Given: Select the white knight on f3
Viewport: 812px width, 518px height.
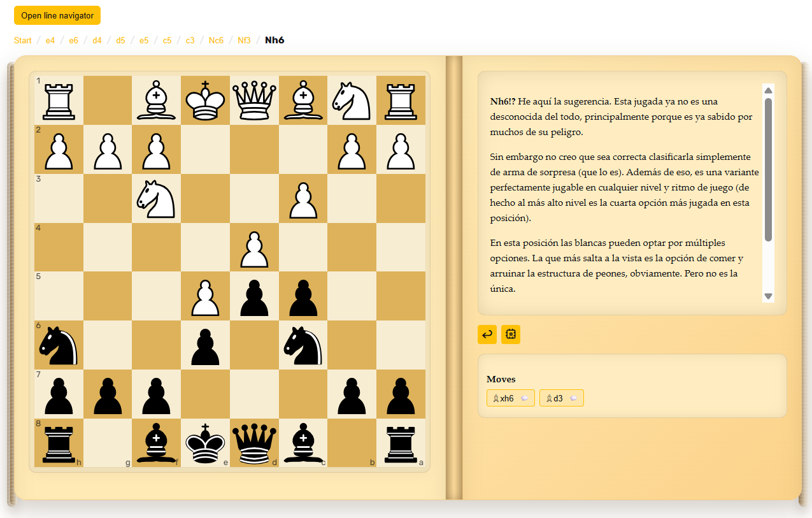Looking at the screenshot, I should pos(156,198).
